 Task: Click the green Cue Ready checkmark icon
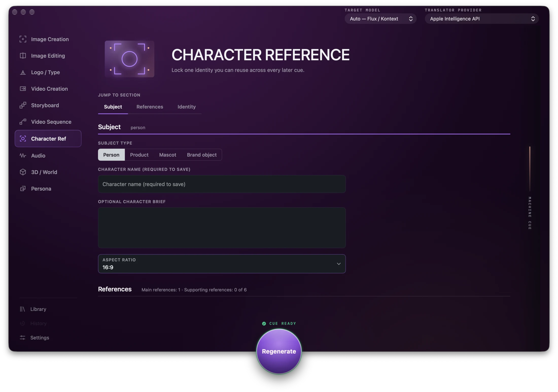click(264, 323)
